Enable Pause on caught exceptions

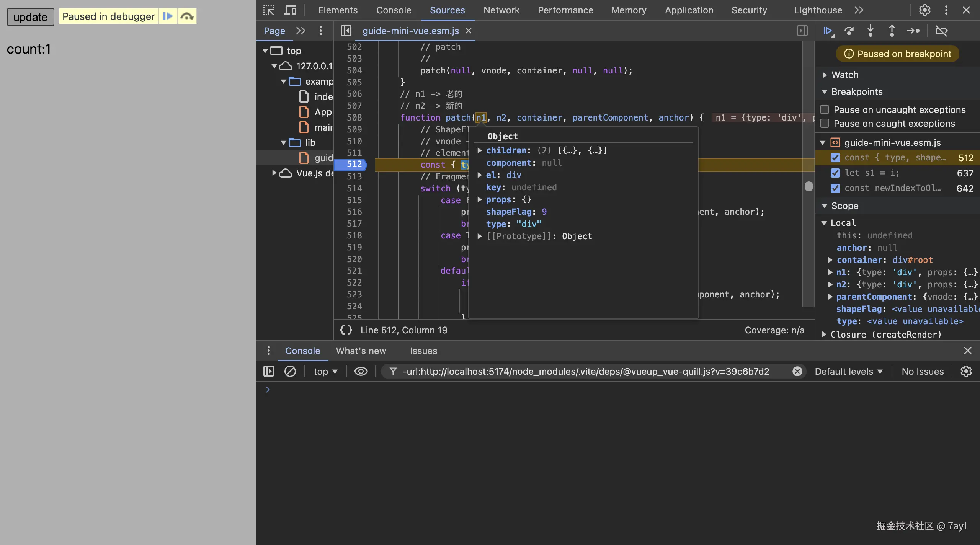pyautogui.click(x=825, y=124)
